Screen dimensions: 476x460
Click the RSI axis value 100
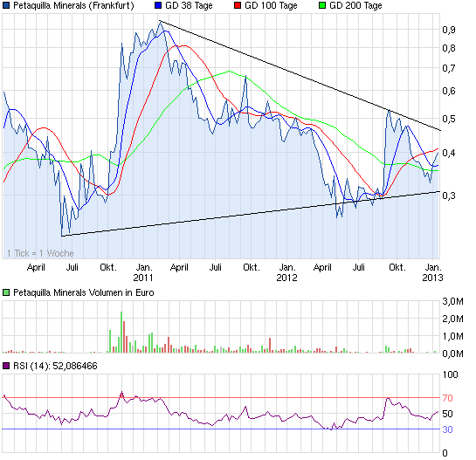point(450,374)
